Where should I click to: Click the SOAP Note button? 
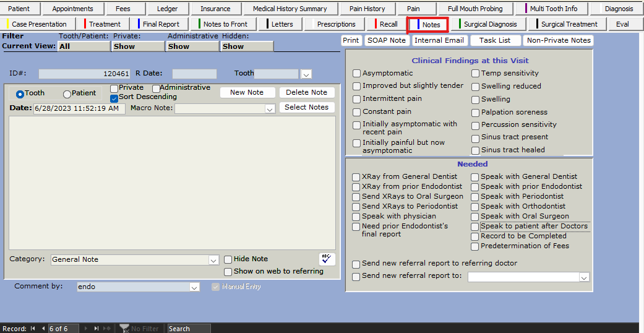(386, 40)
